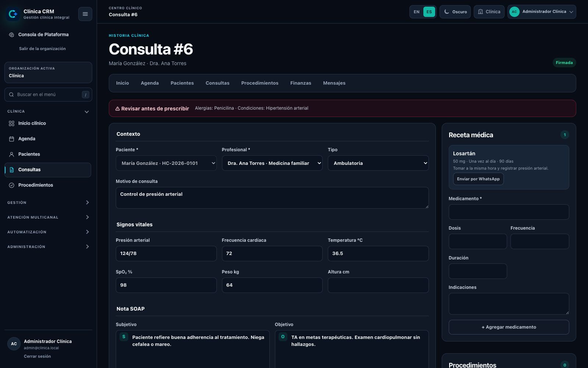Click the SpO₂ % field
The image size is (588, 368).
tap(166, 285)
